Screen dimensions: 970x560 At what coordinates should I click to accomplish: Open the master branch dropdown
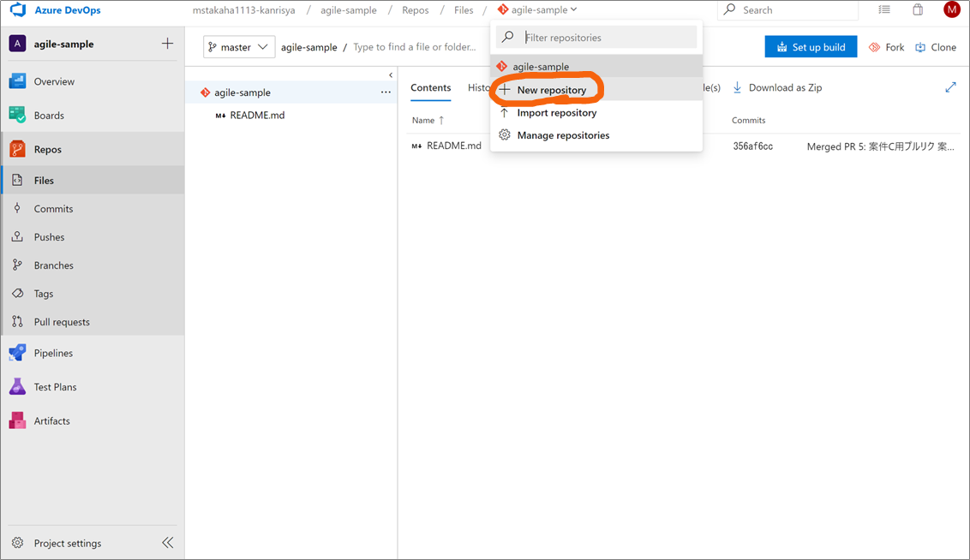coord(239,47)
